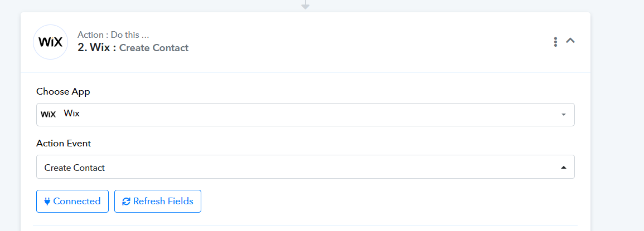Expand the Choose App dropdown arrow
This screenshot has width=644, height=231.
563,115
